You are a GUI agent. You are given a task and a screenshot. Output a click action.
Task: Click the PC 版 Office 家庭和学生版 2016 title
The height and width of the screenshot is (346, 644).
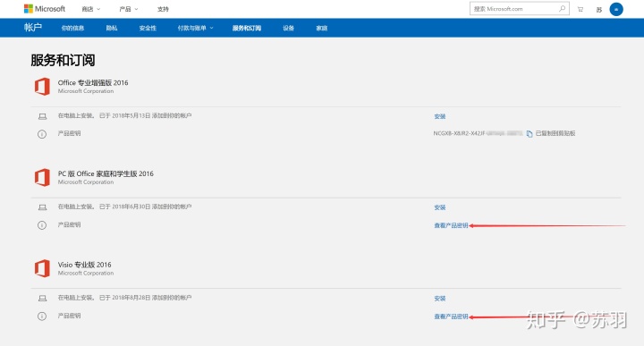106,173
